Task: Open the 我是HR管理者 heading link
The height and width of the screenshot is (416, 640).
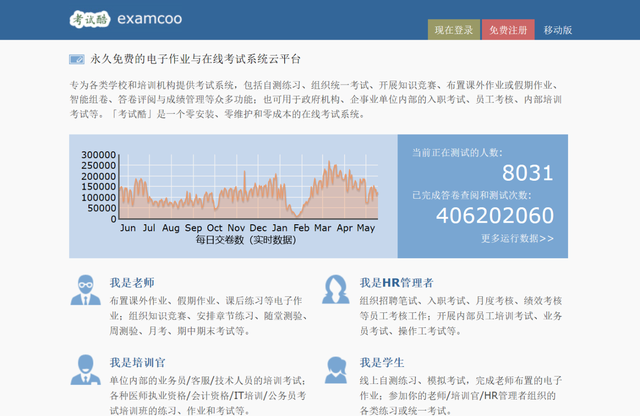Action: 396,283
